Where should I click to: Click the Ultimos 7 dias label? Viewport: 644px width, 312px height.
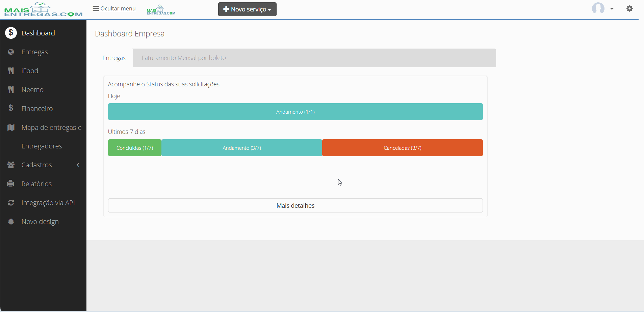click(127, 132)
